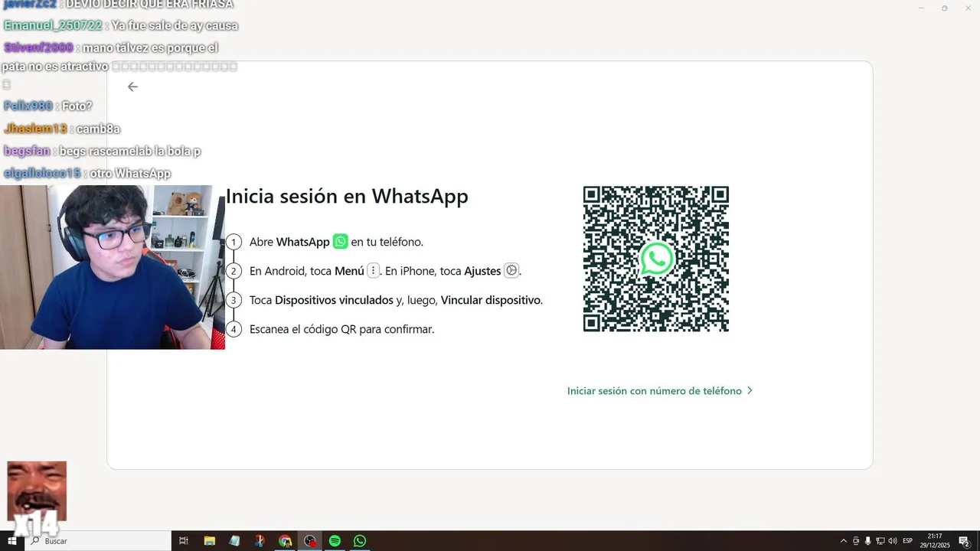Image resolution: width=980 pixels, height=551 pixels.
Task: Click chat username Felix980
Action: coord(28,106)
